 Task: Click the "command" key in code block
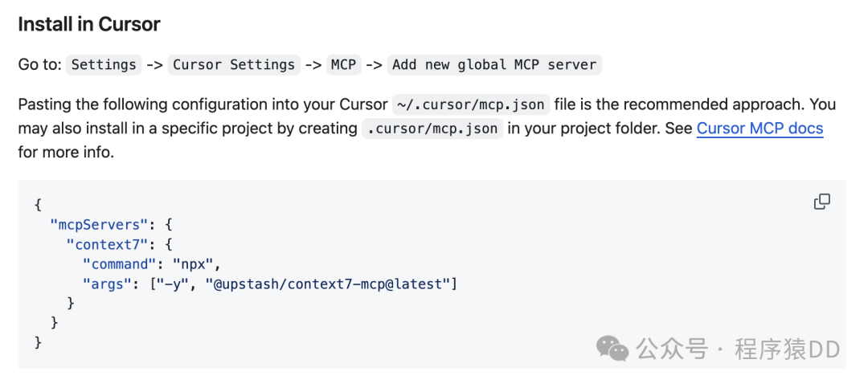pyautogui.click(x=120, y=263)
